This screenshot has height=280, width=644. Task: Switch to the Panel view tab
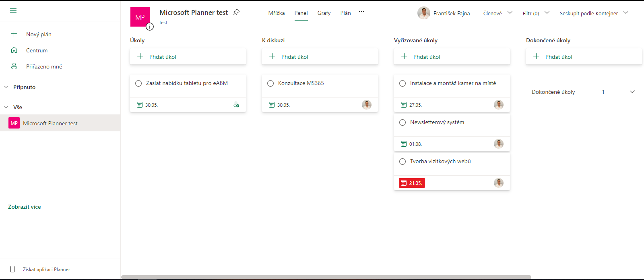(301, 13)
